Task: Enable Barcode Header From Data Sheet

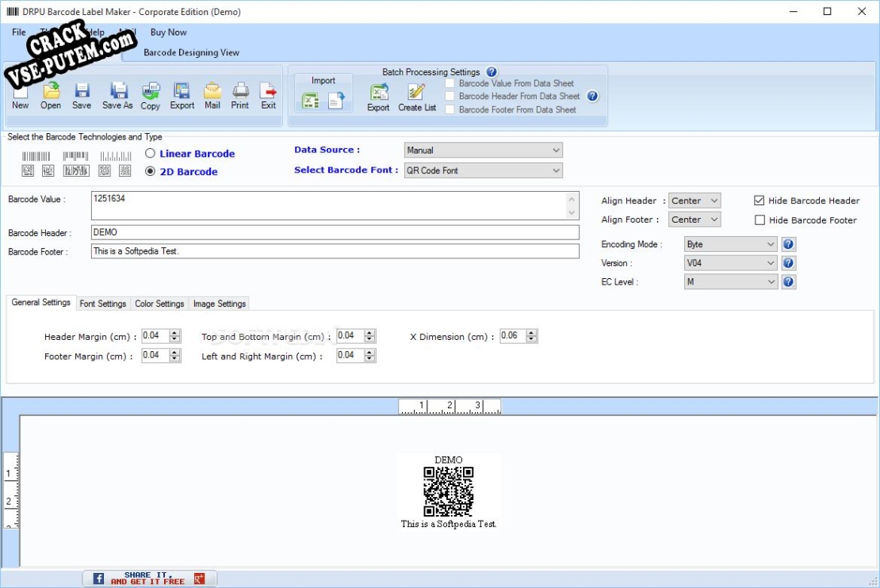Action: pyautogui.click(x=450, y=96)
